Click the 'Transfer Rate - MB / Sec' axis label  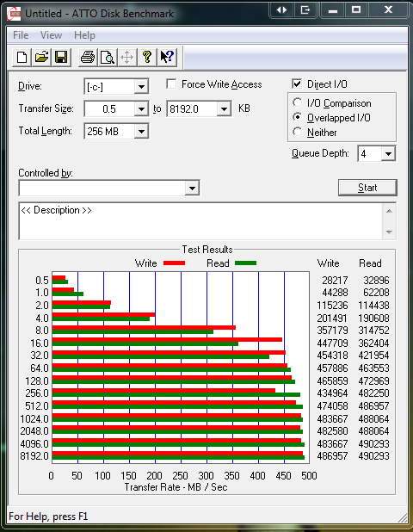[x=176, y=487]
